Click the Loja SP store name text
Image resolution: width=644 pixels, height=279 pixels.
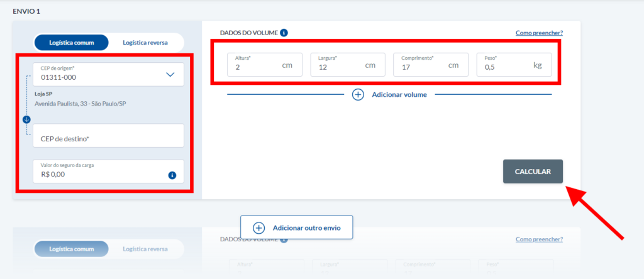tap(43, 94)
